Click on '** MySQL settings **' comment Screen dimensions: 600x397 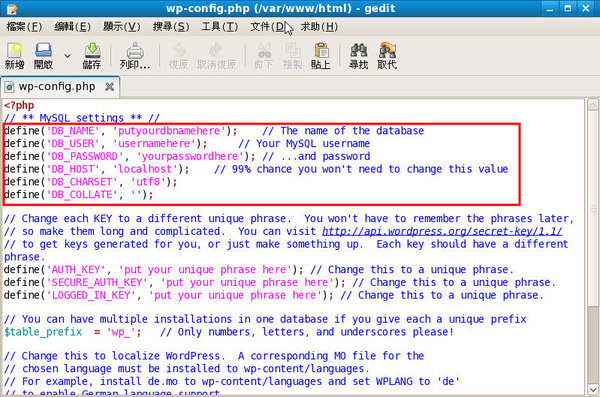(x=82, y=118)
